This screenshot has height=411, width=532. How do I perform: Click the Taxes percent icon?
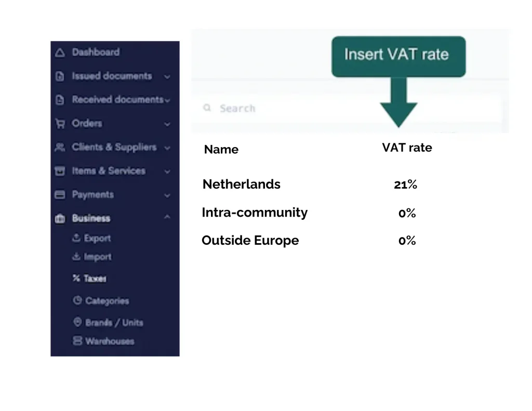click(x=76, y=279)
